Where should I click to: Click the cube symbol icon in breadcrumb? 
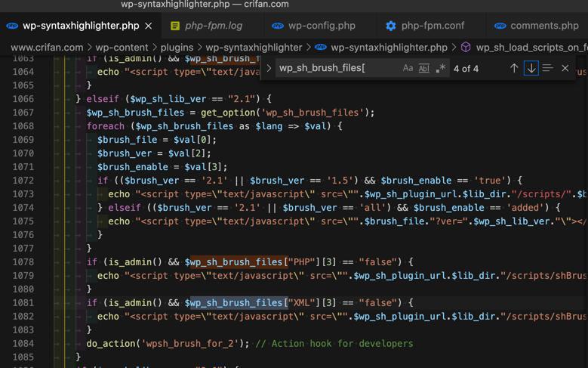click(x=466, y=48)
